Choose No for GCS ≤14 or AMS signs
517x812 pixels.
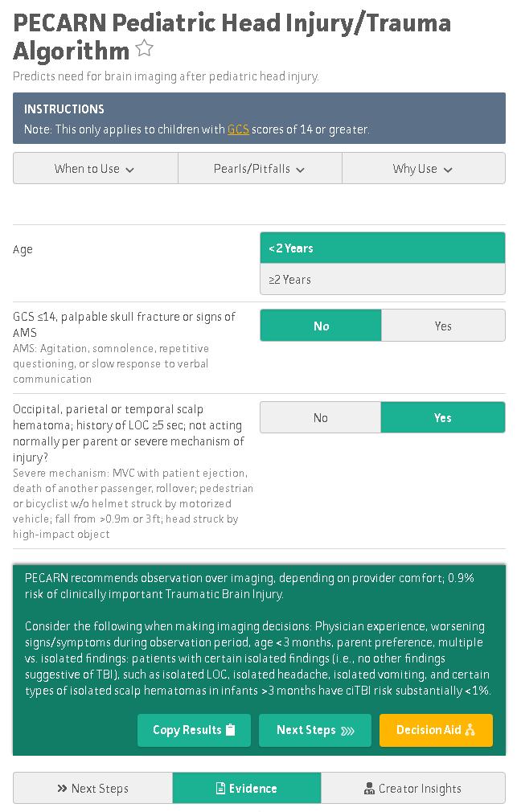click(321, 326)
